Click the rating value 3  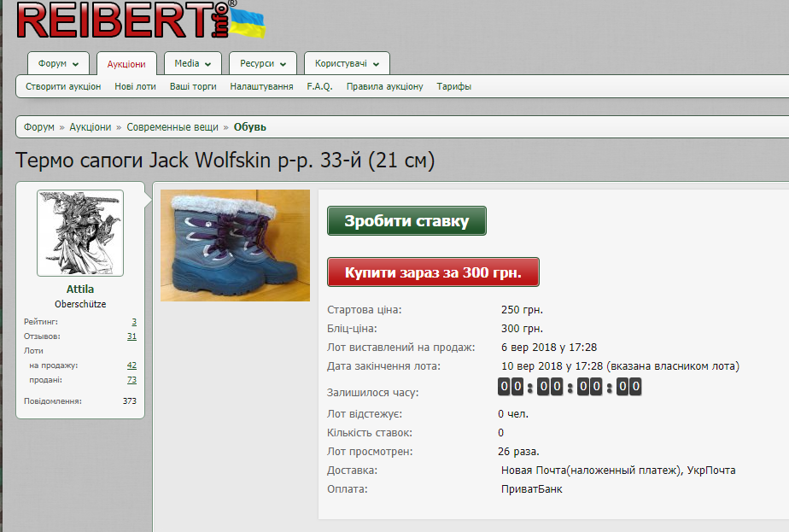click(x=134, y=322)
